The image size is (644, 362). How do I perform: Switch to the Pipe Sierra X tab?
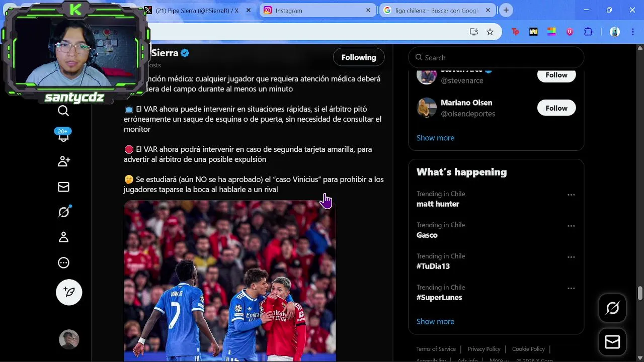point(196,10)
